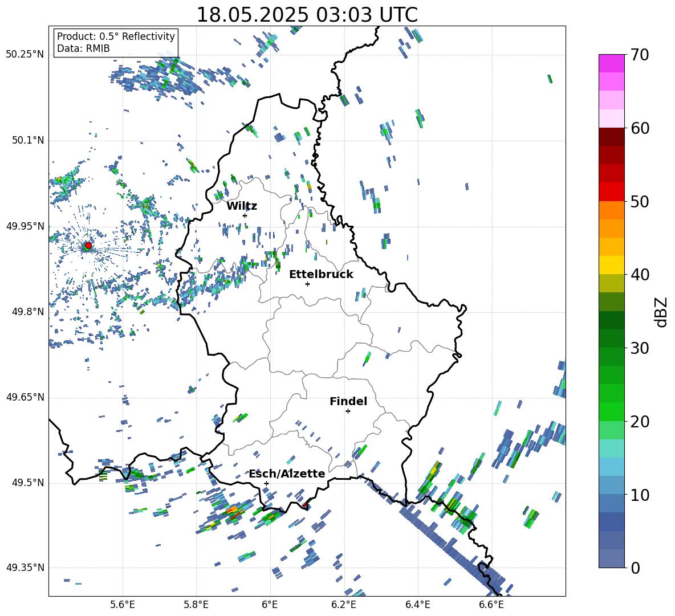675x616 pixels.
Task: Click the plus marker under Wiltz
Action: (245, 215)
